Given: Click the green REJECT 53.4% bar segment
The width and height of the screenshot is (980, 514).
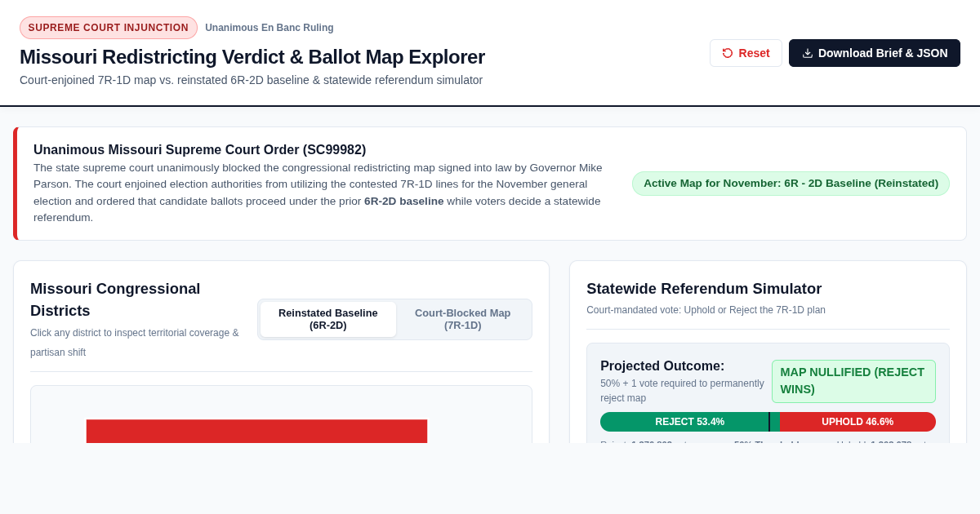Looking at the screenshot, I should click(x=690, y=422).
